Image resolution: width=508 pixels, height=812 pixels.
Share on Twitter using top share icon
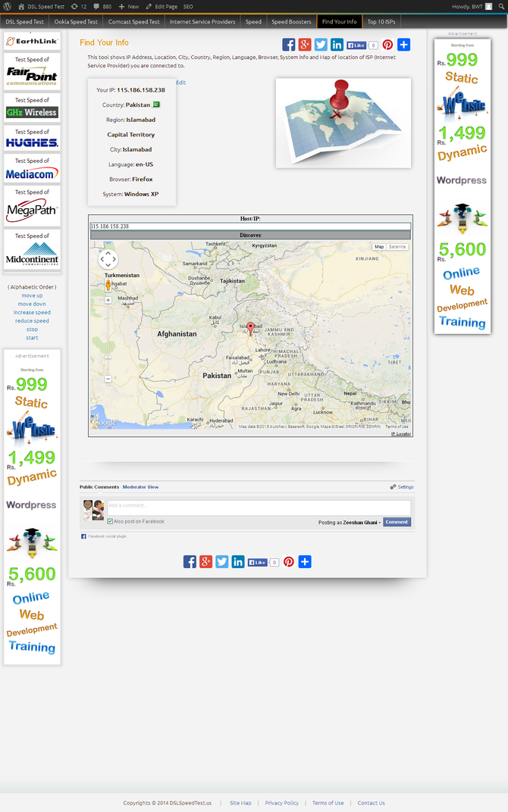321,45
